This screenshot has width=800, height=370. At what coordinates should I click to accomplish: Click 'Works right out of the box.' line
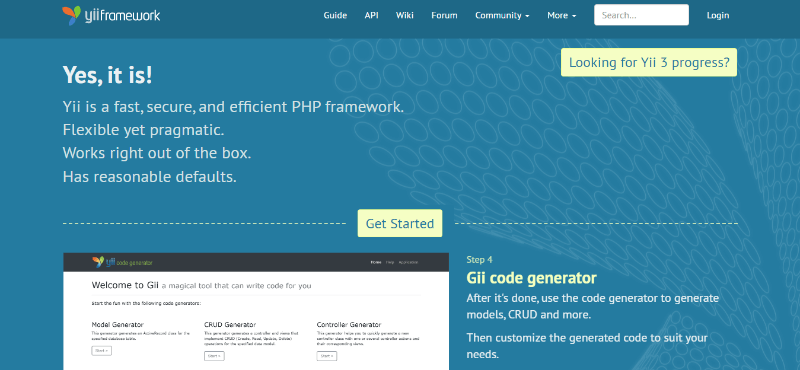coord(157,153)
